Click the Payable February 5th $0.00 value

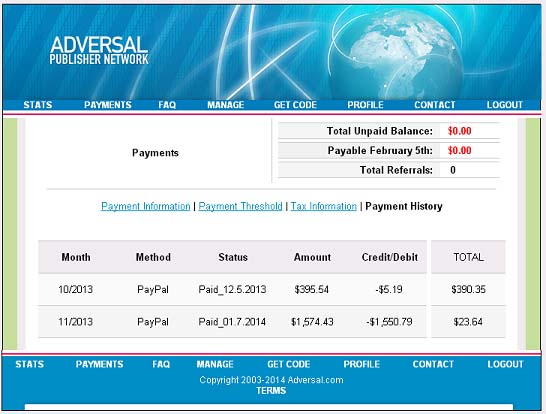click(x=460, y=150)
